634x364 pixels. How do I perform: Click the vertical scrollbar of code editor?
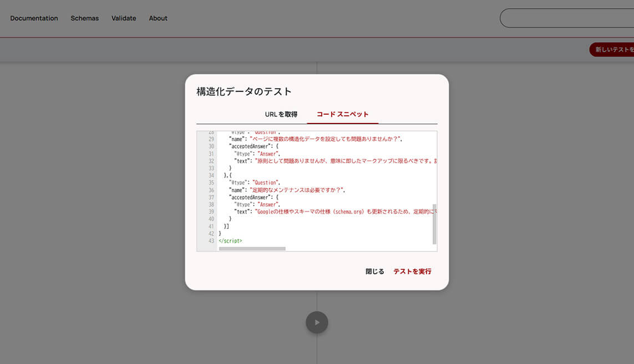pos(434,224)
